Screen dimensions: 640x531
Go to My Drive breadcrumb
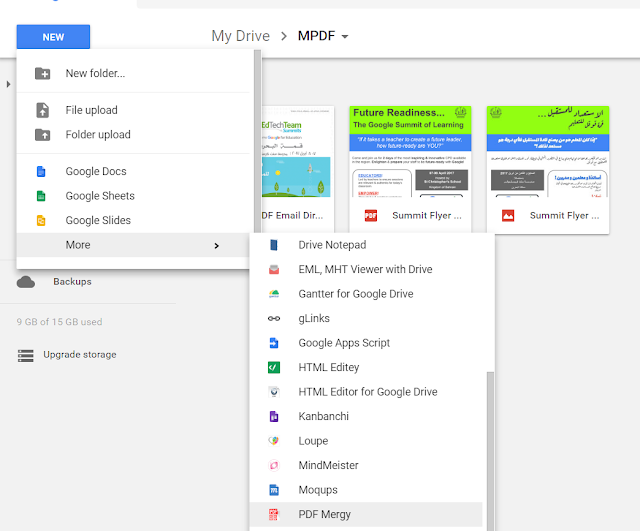[240, 36]
